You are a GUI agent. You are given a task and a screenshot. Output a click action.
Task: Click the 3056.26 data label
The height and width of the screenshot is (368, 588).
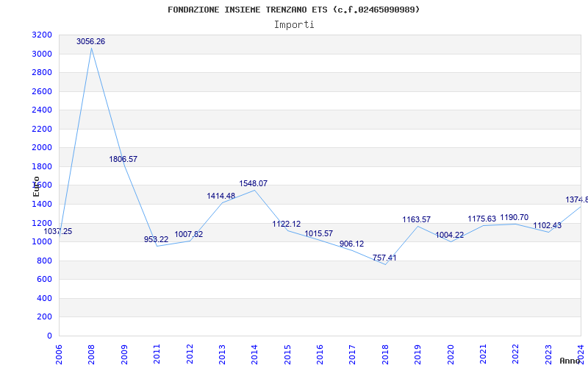(x=90, y=42)
